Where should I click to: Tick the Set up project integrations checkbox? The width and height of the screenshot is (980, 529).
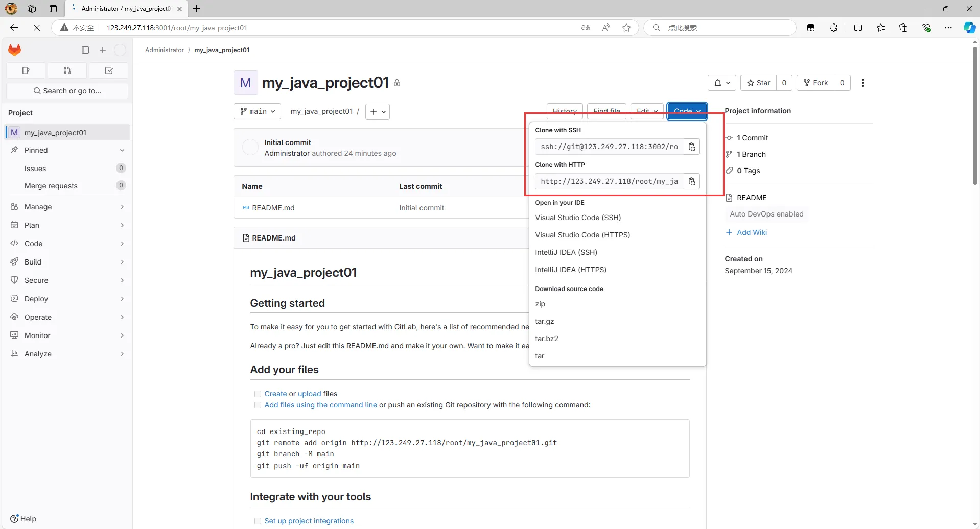coord(258,521)
